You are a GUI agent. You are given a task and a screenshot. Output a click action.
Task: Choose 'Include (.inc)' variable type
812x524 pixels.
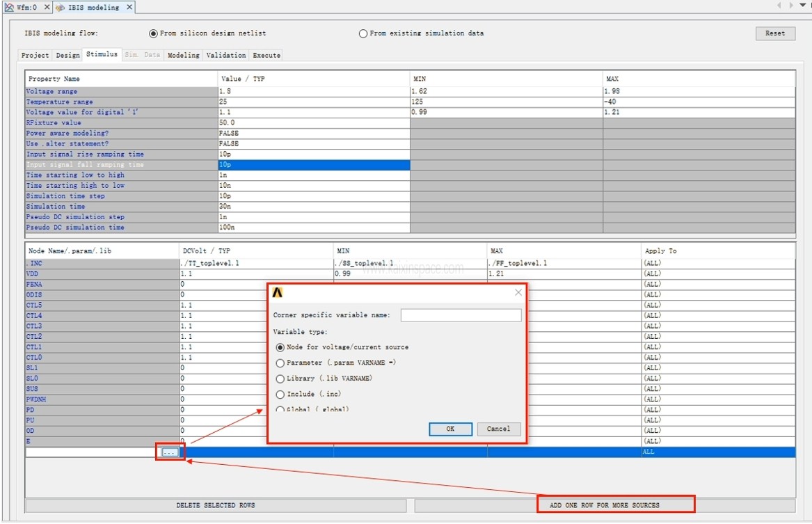(280, 395)
